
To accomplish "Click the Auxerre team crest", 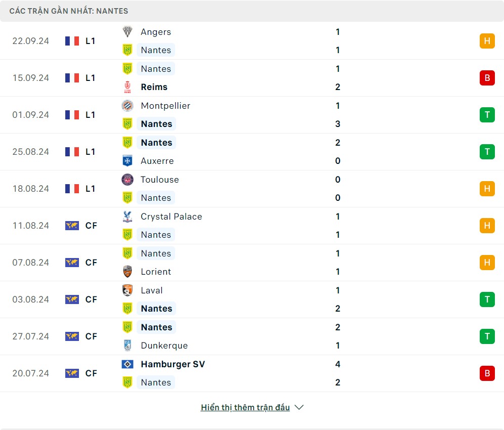I will coord(128,161).
